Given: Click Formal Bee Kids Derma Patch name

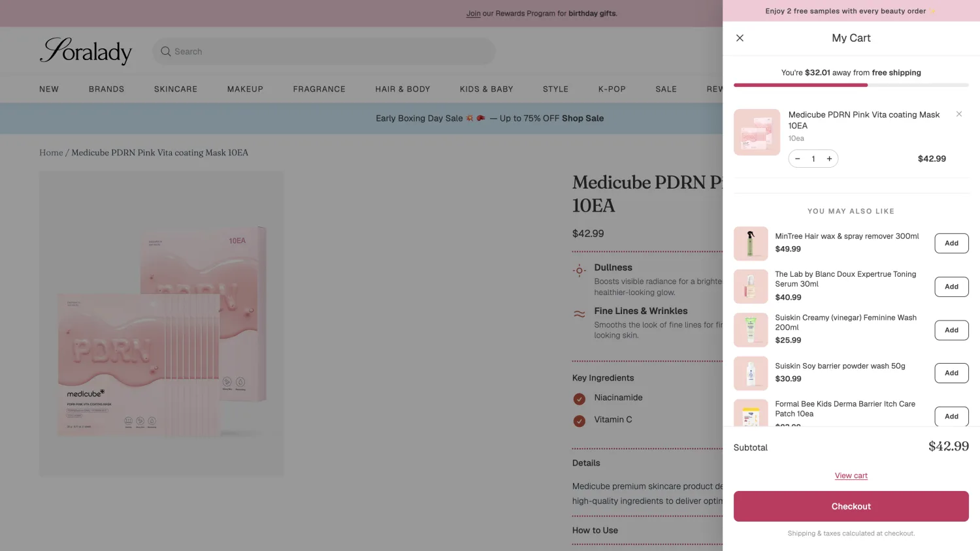Looking at the screenshot, I should pyautogui.click(x=845, y=409).
